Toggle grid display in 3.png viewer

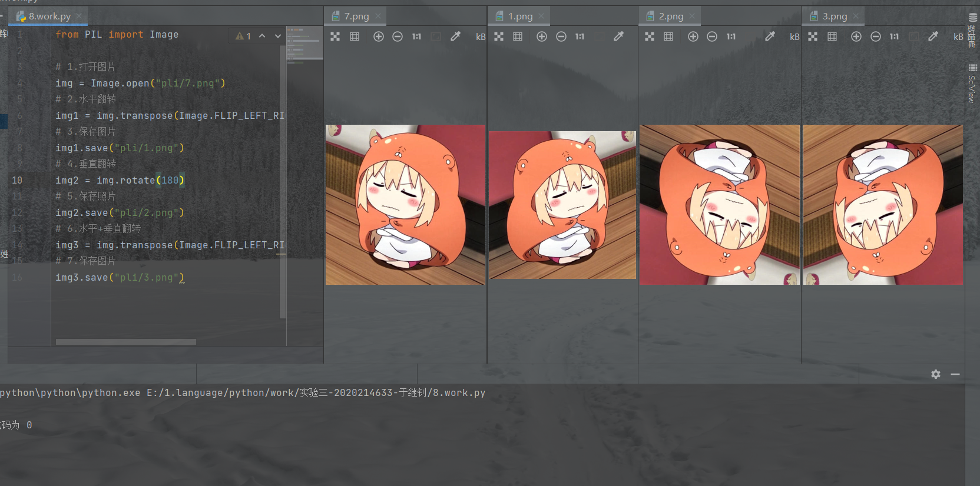click(832, 36)
